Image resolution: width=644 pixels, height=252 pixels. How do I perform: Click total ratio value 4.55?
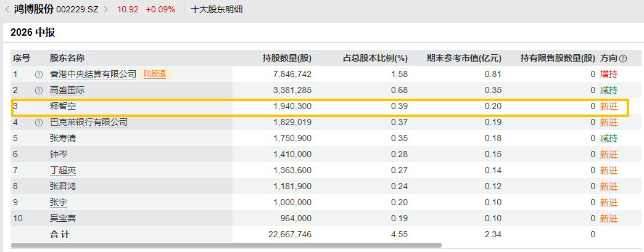coord(400,234)
